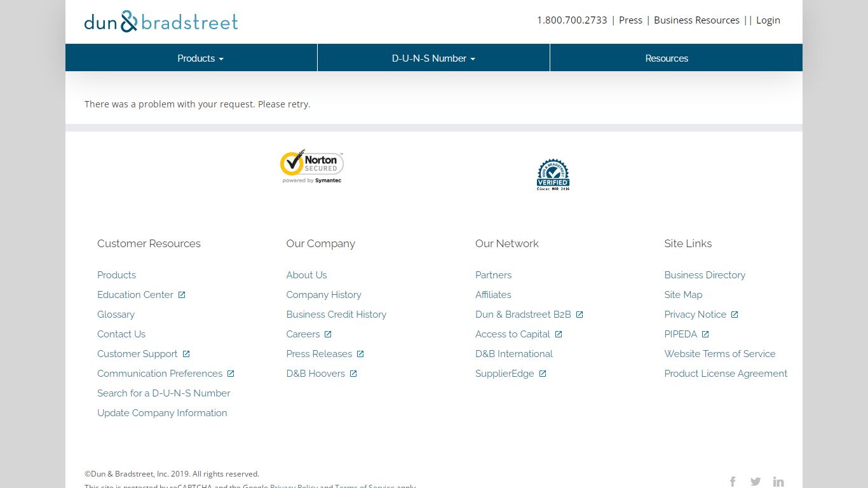This screenshot has height=488, width=868.
Task: Open the Press Releases link
Action: click(319, 354)
